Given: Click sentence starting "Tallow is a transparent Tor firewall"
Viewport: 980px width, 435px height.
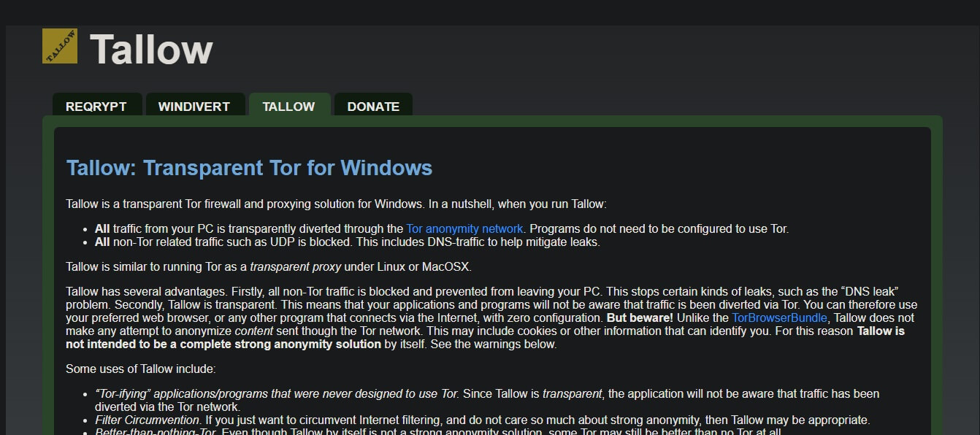Looking at the screenshot, I should pos(336,204).
